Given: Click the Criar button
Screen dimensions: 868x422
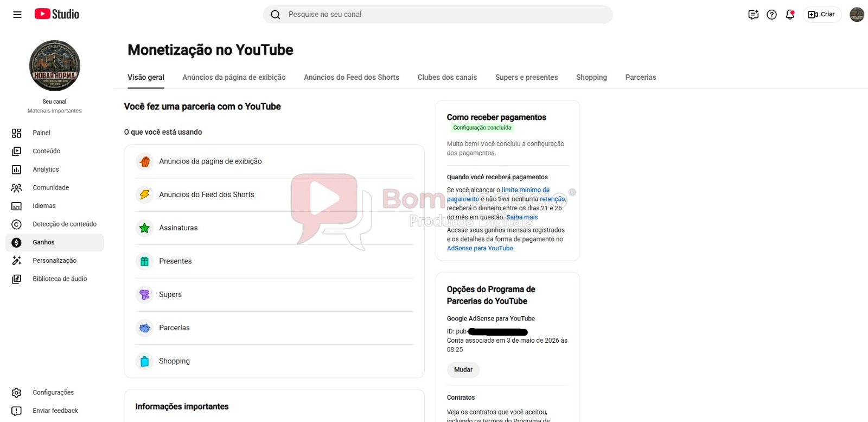Looking at the screenshot, I should tap(821, 15).
